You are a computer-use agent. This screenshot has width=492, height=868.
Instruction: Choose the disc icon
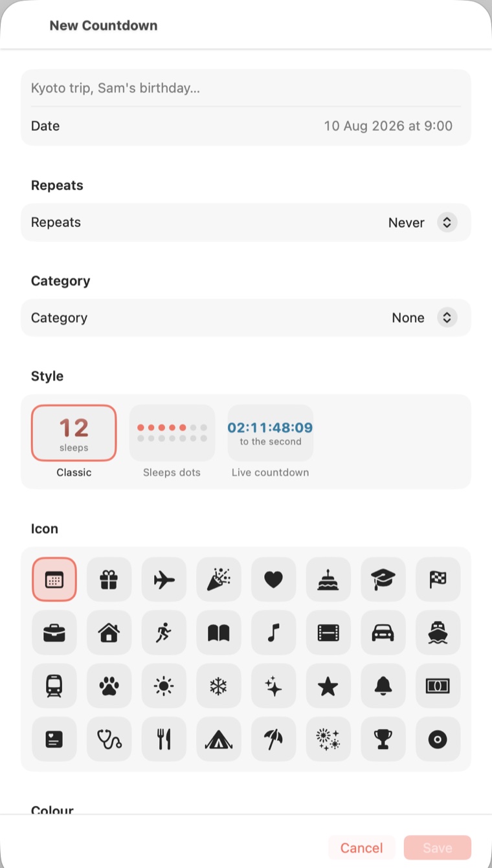tap(438, 739)
